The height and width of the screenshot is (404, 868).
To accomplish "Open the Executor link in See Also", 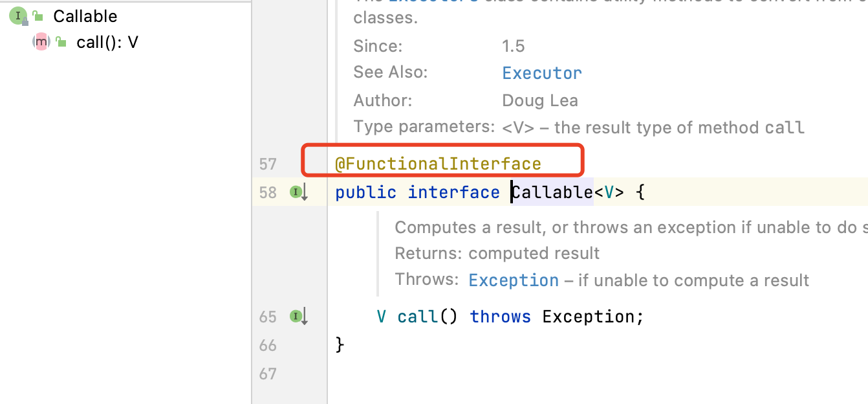I will pos(542,73).
